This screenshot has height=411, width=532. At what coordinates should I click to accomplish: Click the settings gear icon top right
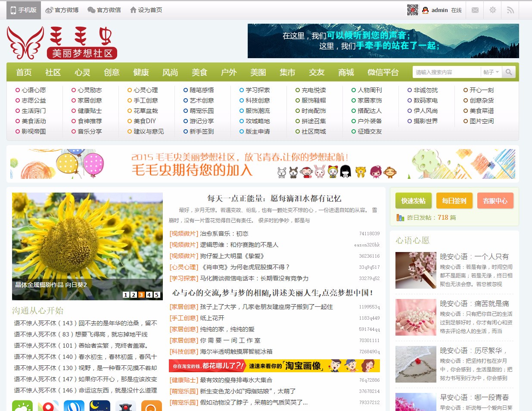[x=492, y=9]
